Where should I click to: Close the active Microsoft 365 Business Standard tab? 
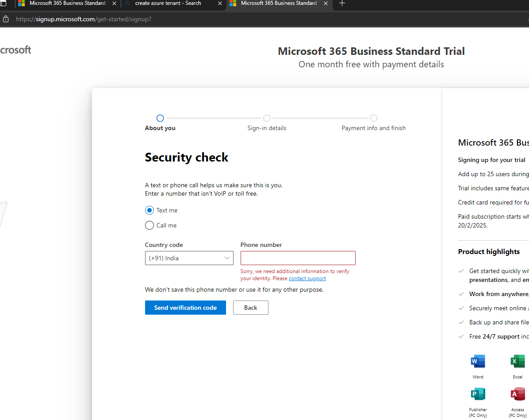326,4
